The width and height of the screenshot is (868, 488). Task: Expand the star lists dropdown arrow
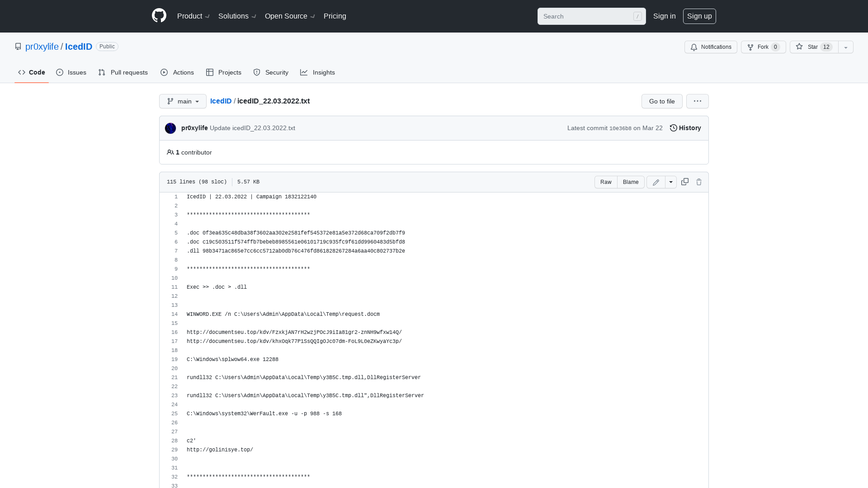pyautogui.click(x=846, y=47)
